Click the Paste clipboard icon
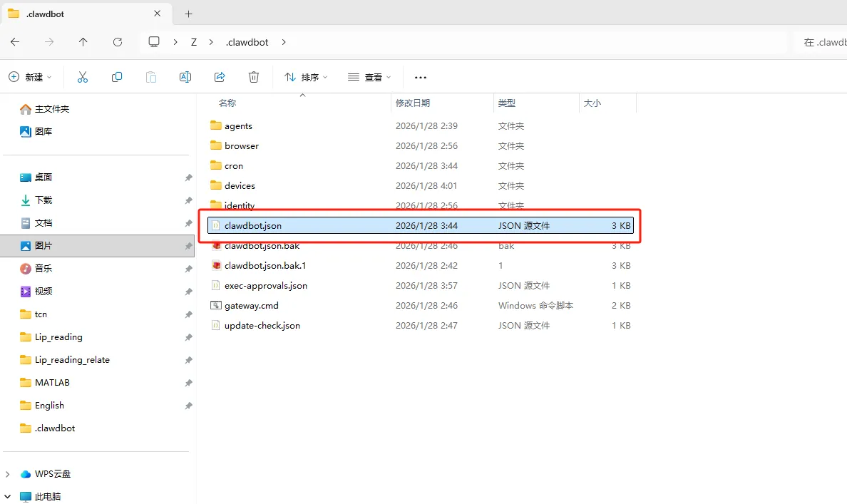Image resolution: width=847 pixels, height=504 pixels. [x=151, y=77]
